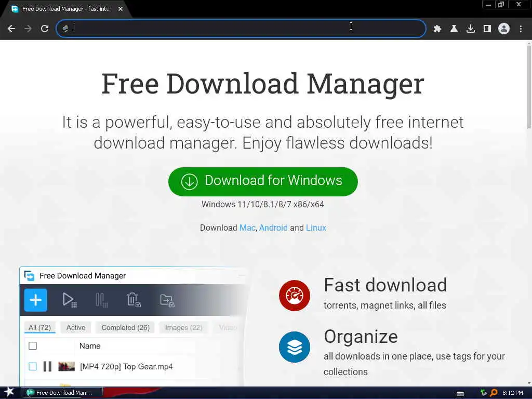Image resolution: width=532 pixels, height=399 pixels.
Task: Click the blue Organize layers icon
Action: point(295,347)
